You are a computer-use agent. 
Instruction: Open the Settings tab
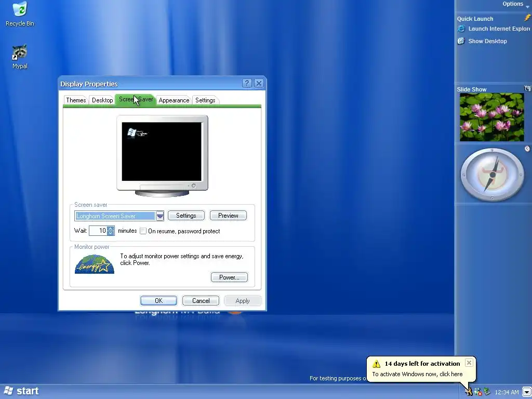coord(205,100)
